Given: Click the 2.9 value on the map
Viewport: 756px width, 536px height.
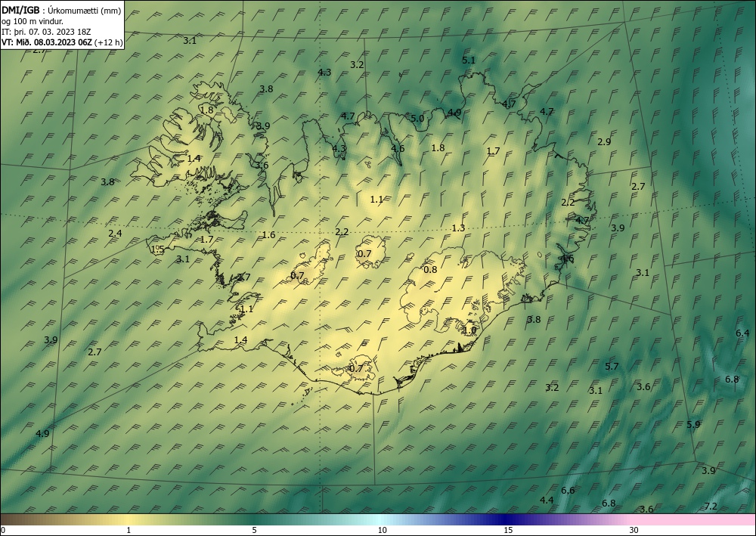Looking at the screenshot, I should pyautogui.click(x=604, y=141).
